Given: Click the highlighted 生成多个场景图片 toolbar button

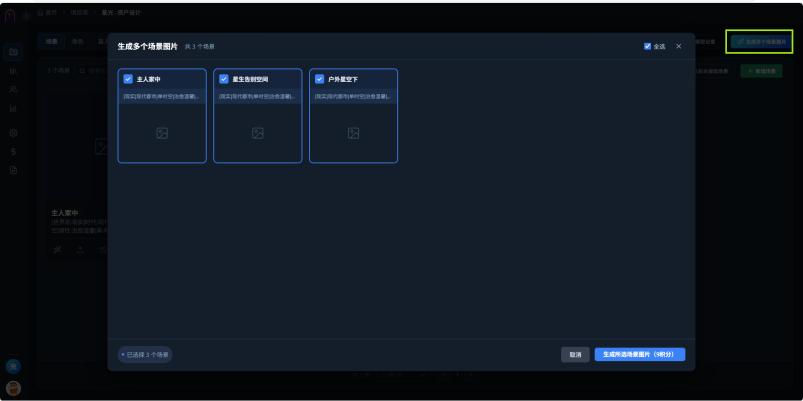Looking at the screenshot, I should pyautogui.click(x=759, y=42).
